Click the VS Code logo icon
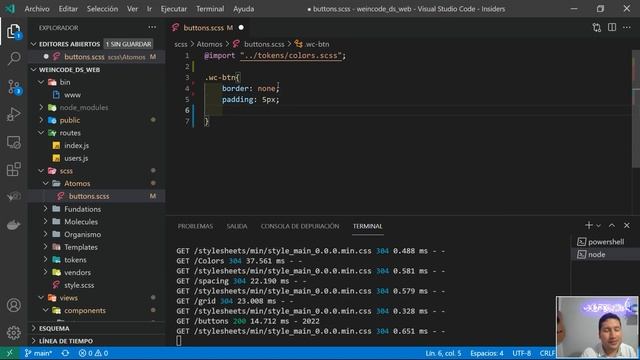The image size is (640, 360). click(9, 9)
